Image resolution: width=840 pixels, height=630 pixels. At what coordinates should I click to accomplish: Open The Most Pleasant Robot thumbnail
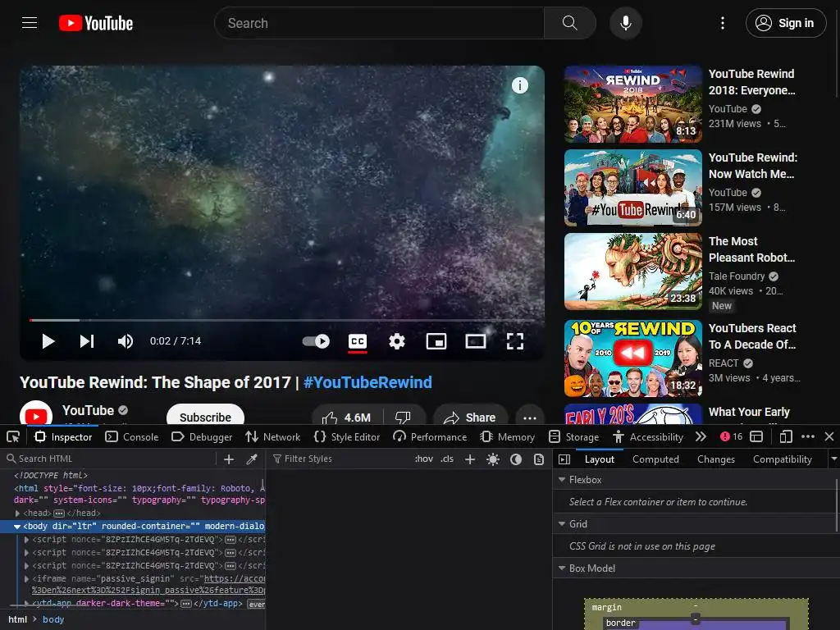pos(632,271)
